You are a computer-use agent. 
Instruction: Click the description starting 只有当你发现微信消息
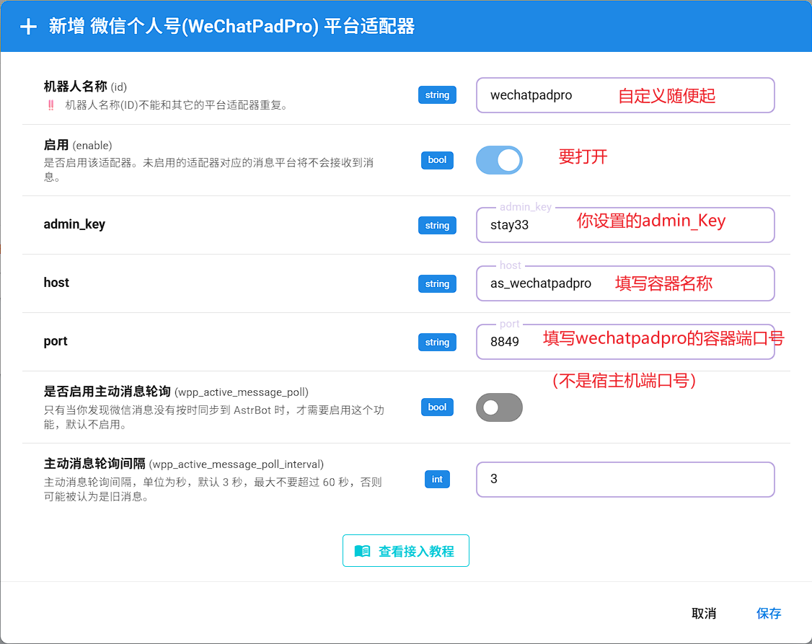[214, 418]
